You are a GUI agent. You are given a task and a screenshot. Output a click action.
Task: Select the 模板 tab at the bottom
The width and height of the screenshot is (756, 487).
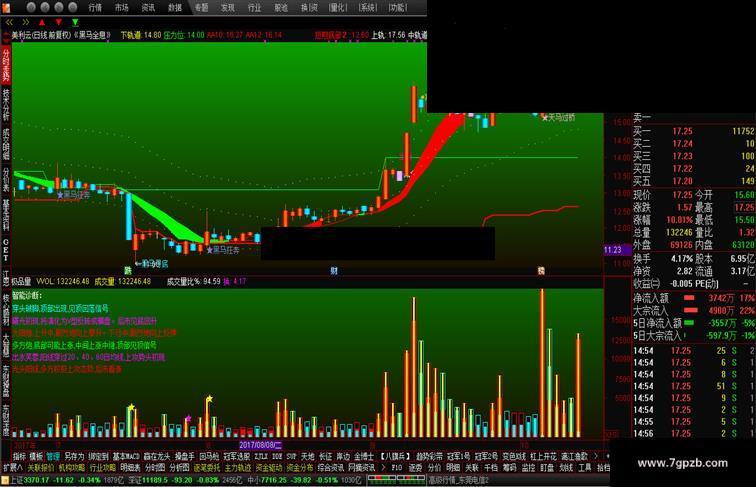[x=36, y=456]
